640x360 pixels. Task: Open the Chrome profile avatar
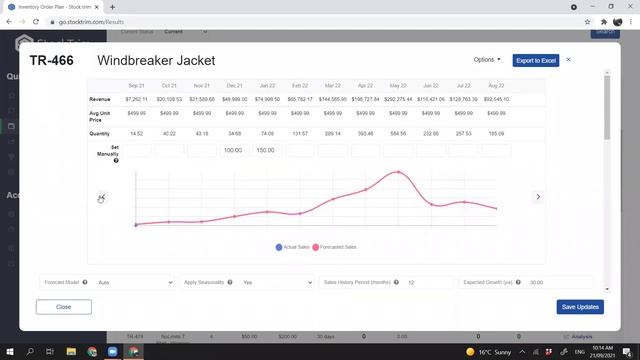[618, 22]
